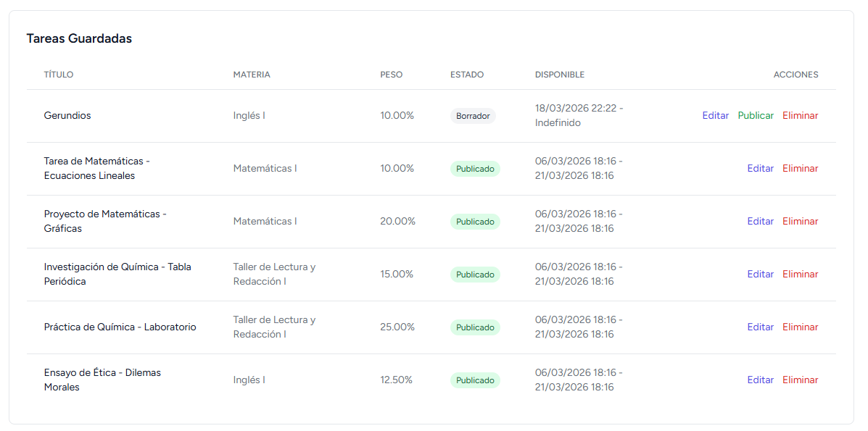Select the Gerundios task title
Image resolution: width=868 pixels, height=431 pixels.
(67, 116)
